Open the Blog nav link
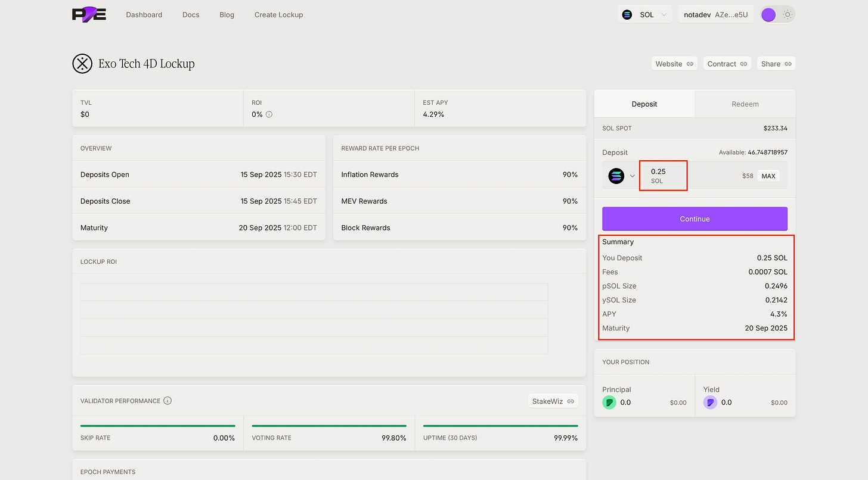This screenshot has height=480, width=868. pos(227,15)
